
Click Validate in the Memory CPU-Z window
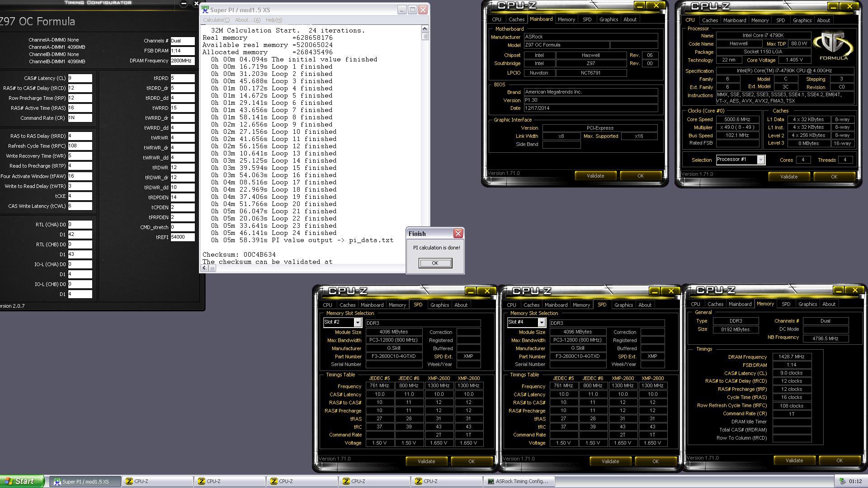pyautogui.click(x=794, y=460)
